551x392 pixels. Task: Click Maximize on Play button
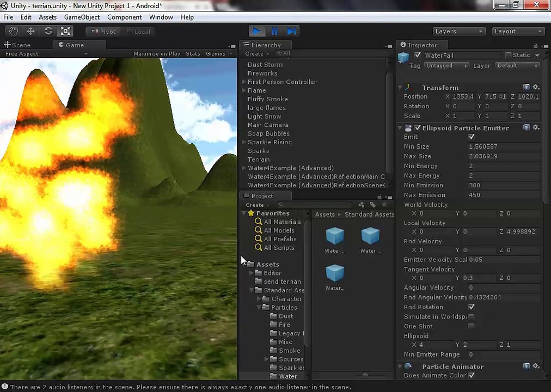[157, 54]
